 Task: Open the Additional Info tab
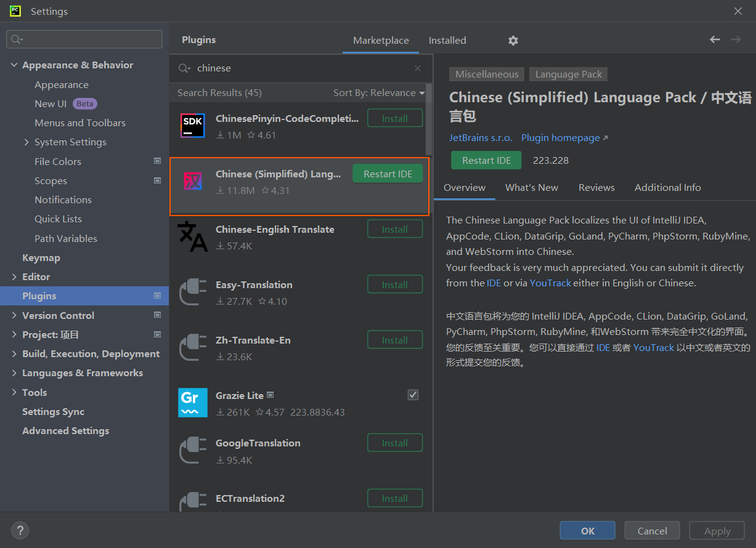pos(668,188)
